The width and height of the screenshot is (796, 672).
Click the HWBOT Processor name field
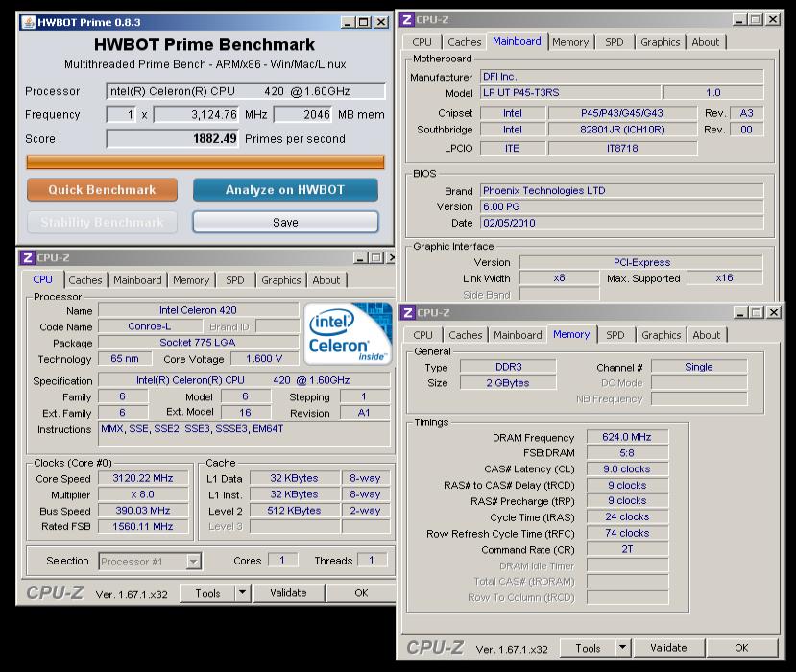point(246,91)
